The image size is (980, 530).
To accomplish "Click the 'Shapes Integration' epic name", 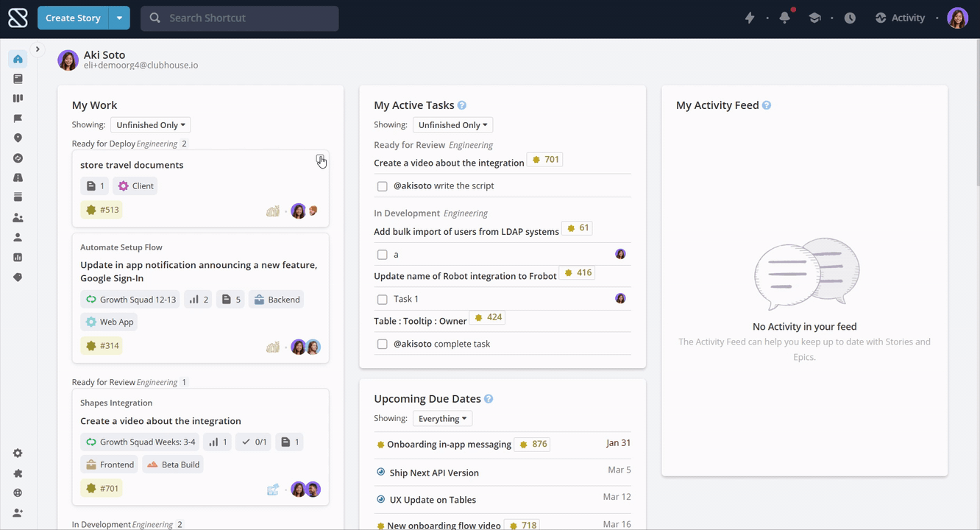I will tap(116, 403).
